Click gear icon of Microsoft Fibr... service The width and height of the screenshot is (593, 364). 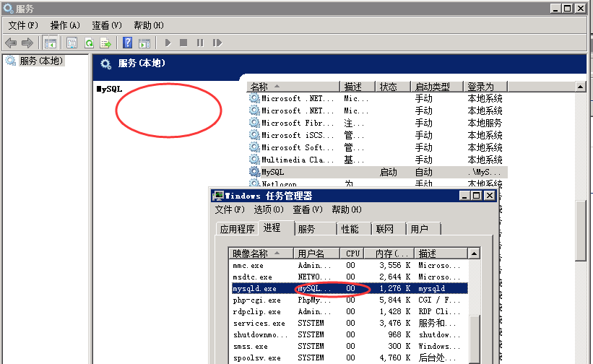point(254,123)
